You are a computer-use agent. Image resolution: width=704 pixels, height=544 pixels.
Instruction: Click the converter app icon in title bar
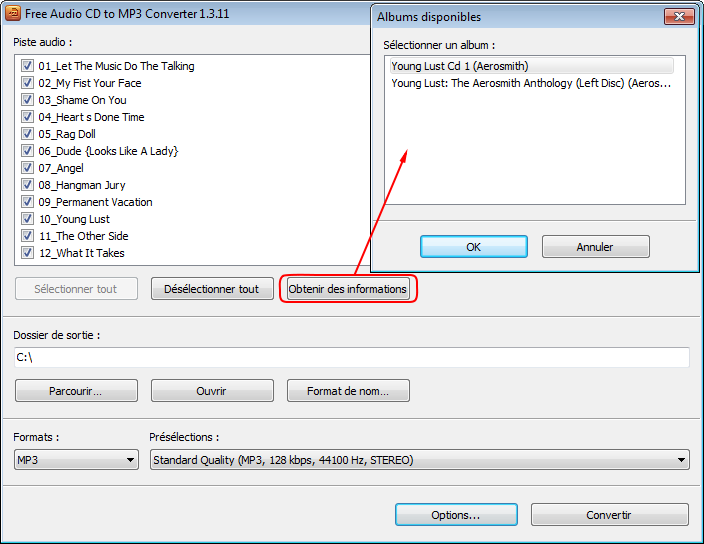tap(13, 13)
